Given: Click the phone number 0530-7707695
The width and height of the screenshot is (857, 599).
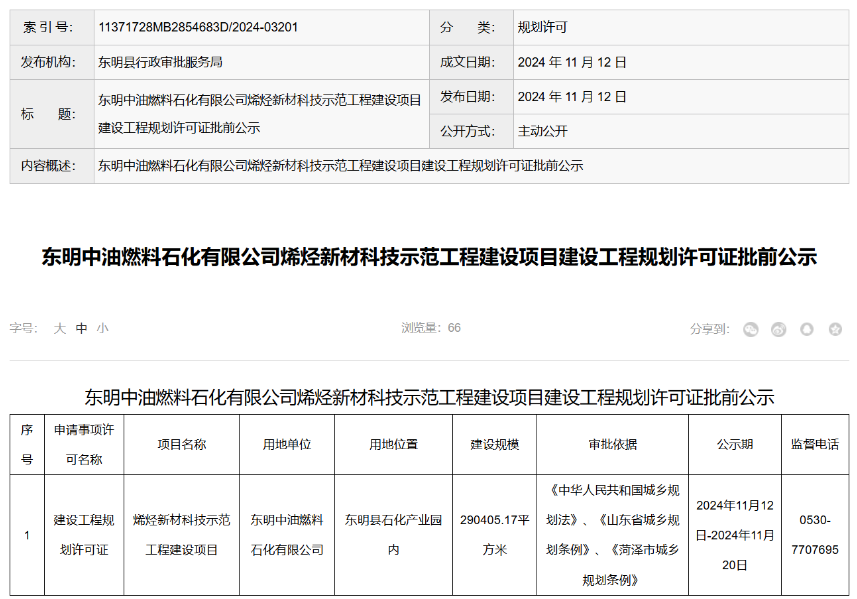Looking at the screenshot, I should click(815, 535).
